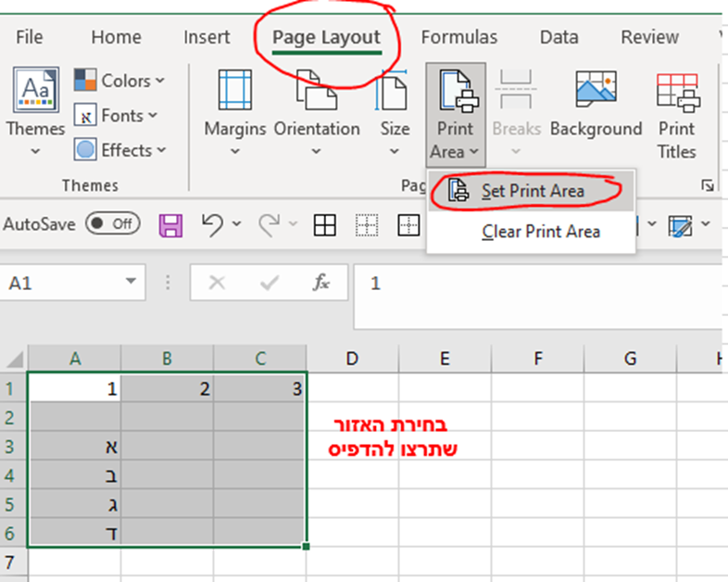Select row 2 header

14,417
